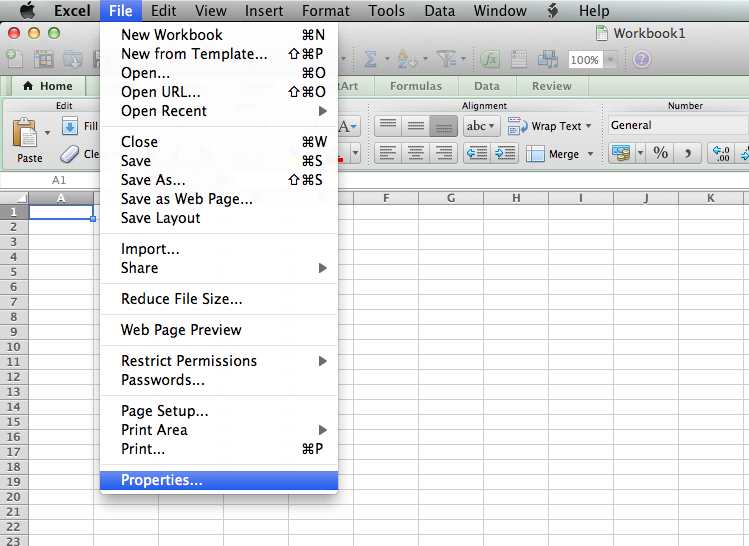The width and height of the screenshot is (749, 546).
Task: Click the decimal places .0 .00 icon
Action: click(721, 153)
